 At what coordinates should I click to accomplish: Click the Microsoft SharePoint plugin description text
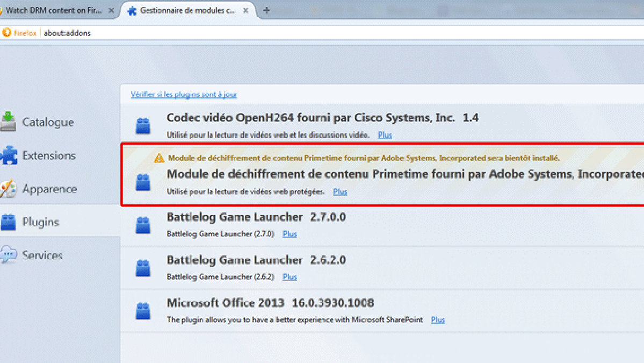(294, 319)
